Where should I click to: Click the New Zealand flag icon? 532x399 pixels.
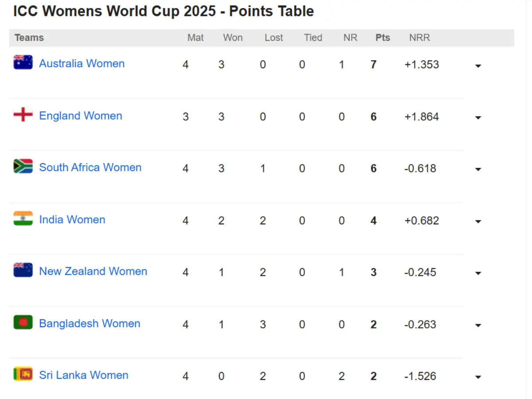pyautogui.click(x=23, y=270)
